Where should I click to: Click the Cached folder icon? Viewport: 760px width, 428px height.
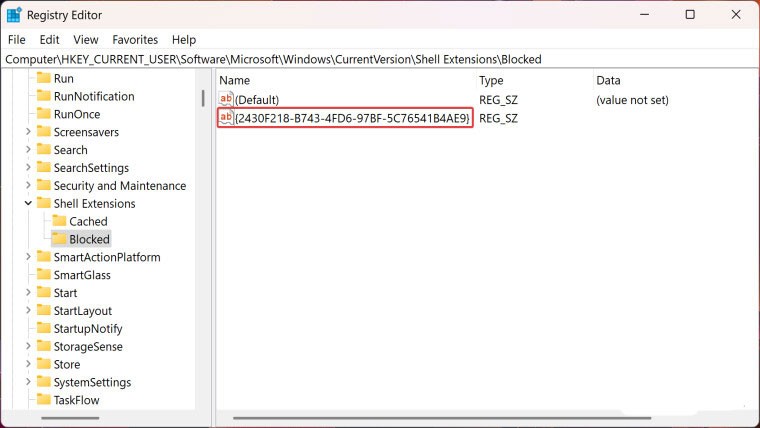[59, 222]
